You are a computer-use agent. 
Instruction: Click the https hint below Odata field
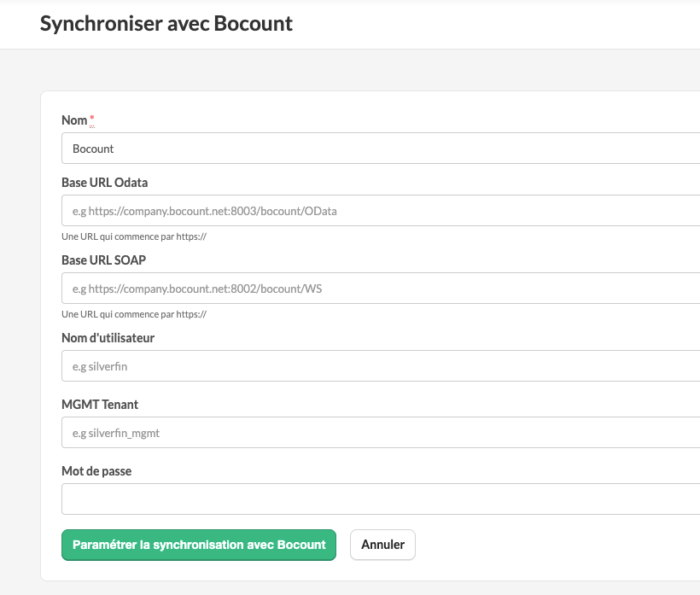coord(134,237)
